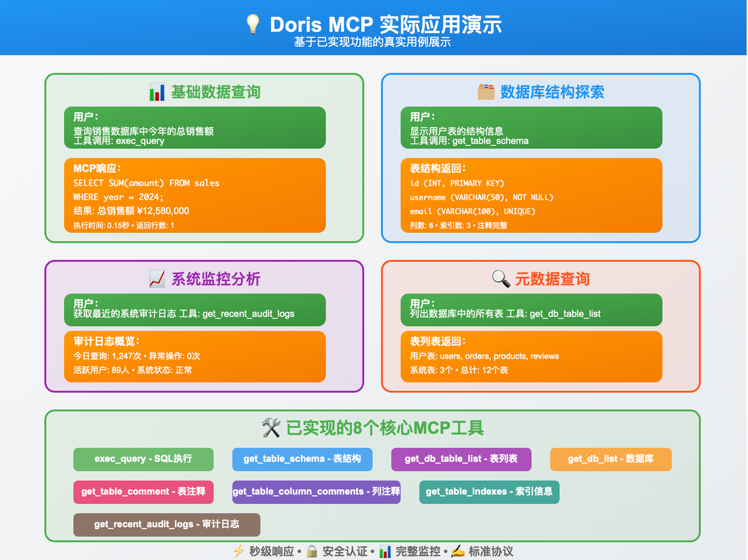Click the rising chart icon next to 系统监控分析
Screen dimensions: 748x560
[x=157, y=279]
